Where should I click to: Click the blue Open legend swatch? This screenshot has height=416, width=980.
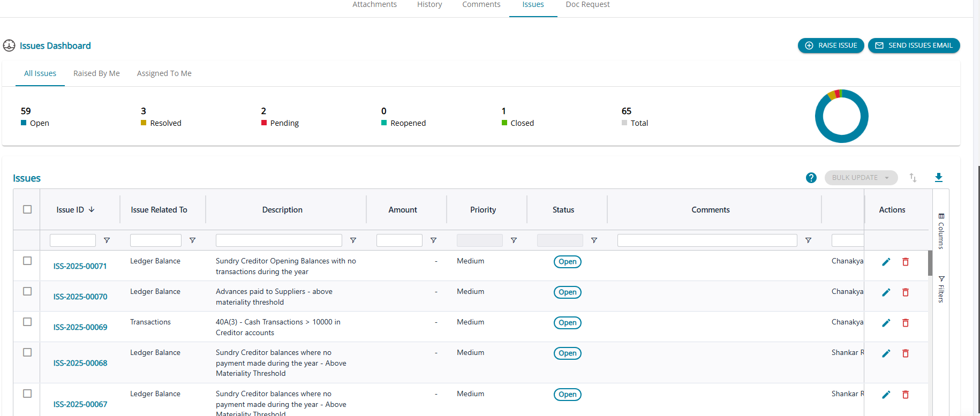click(x=24, y=123)
